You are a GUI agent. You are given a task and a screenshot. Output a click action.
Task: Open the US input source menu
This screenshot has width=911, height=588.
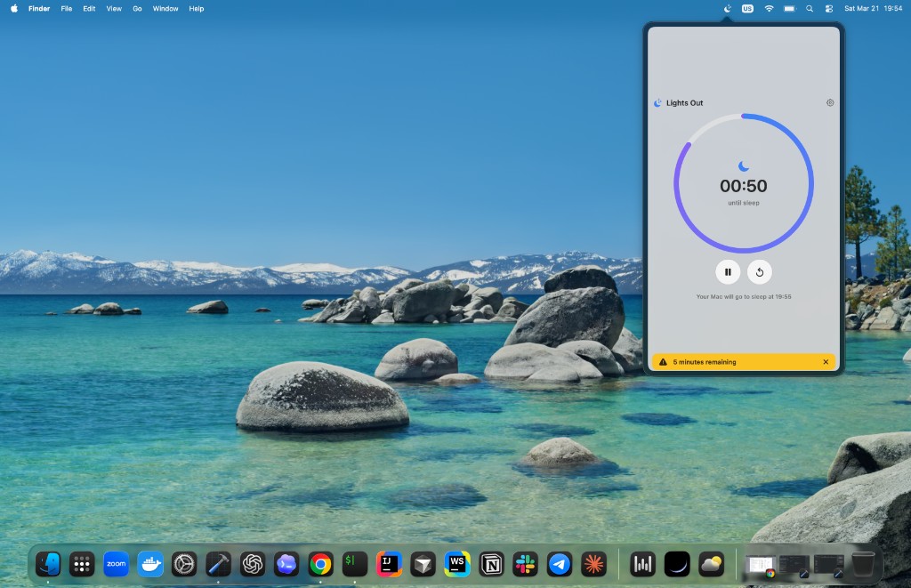click(747, 9)
